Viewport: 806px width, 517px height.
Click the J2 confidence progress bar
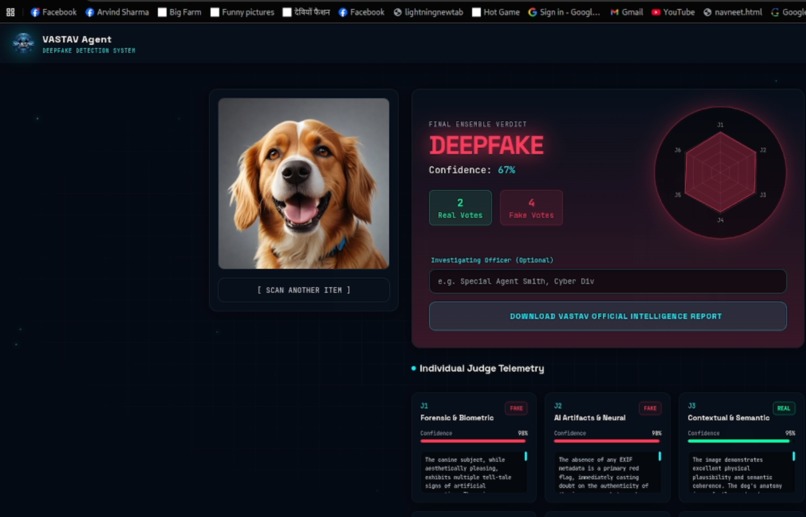click(607, 441)
